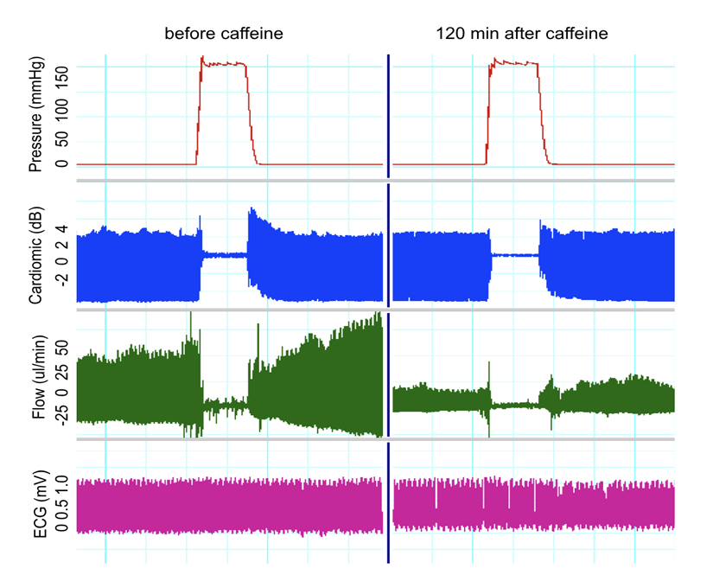Image resolution: width=713 pixels, height=588 pixels.
Task: Click the "before caffeine" panel title
Action: point(225,34)
